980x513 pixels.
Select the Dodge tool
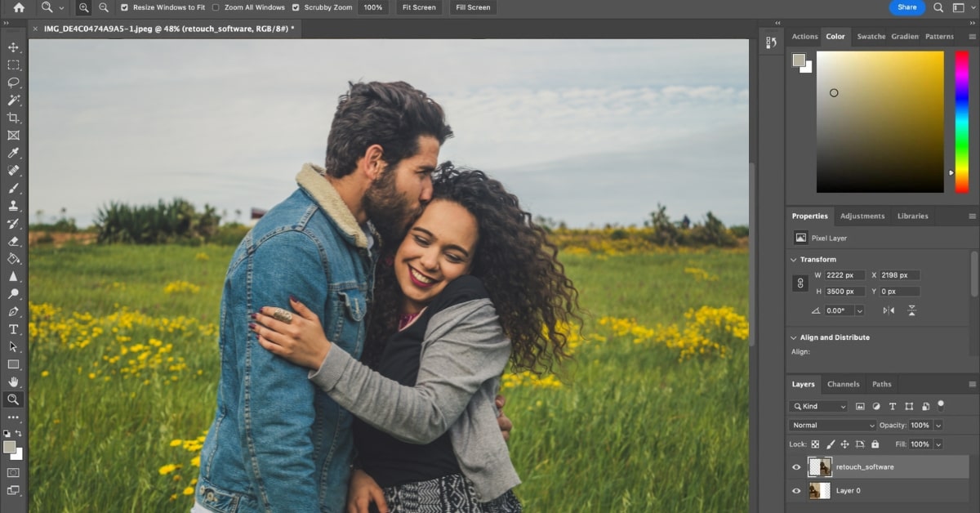[13, 293]
